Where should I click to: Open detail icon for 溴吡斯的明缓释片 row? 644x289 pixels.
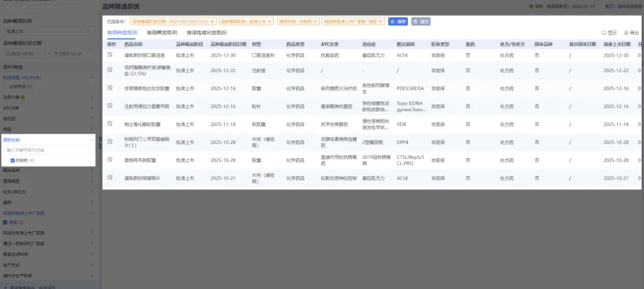click(110, 177)
